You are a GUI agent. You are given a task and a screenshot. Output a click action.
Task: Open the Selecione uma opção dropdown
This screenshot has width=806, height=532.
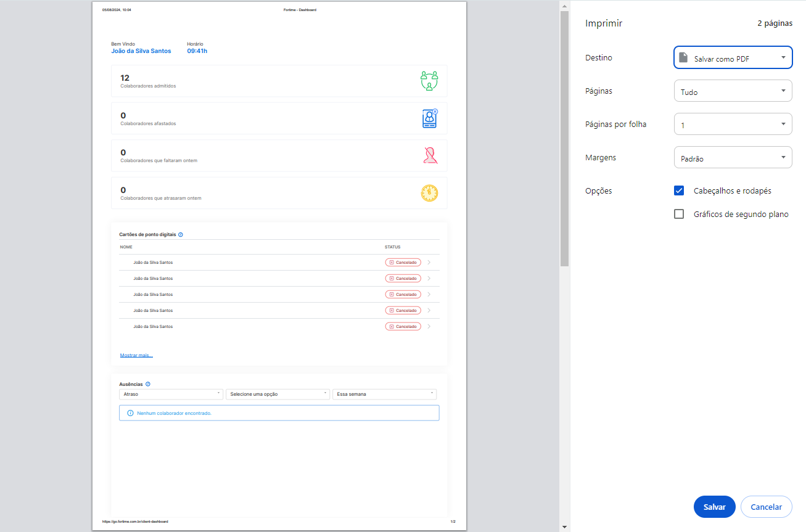click(x=278, y=394)
